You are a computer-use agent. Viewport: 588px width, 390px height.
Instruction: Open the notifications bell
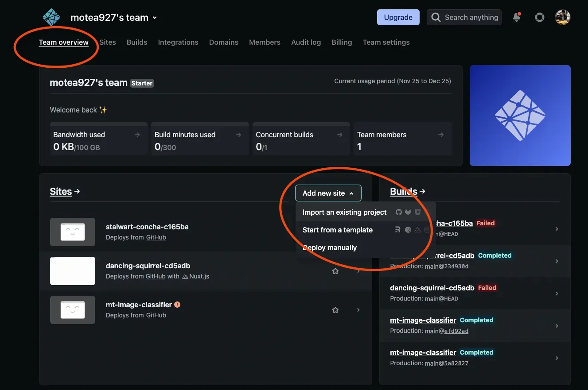[516, 17]
